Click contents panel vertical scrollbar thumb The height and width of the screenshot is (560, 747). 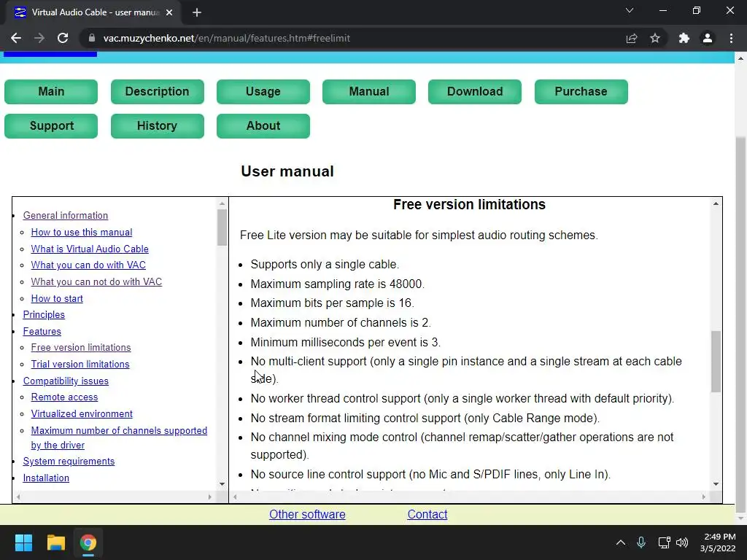(222, 227)
